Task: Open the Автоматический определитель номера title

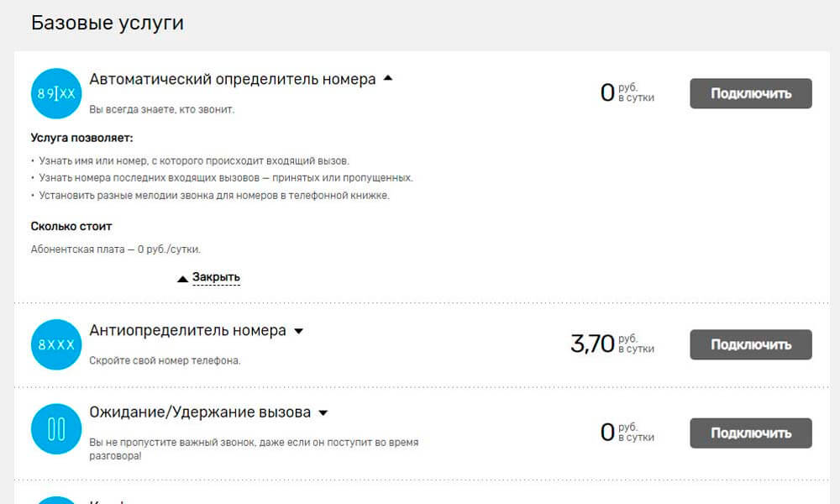Action: click(233, 80)
